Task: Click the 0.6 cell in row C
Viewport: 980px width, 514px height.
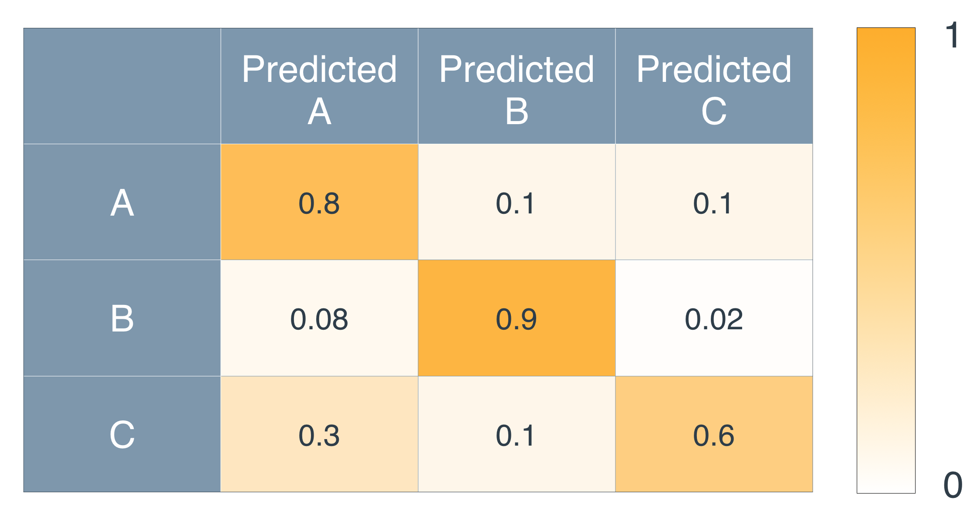Action: (x=714, y=434)
